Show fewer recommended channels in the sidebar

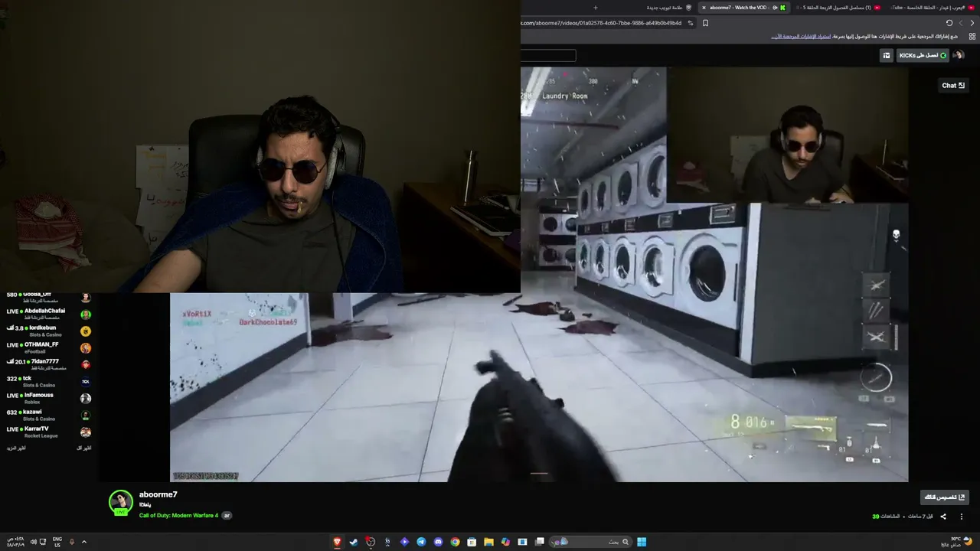point(84,448)
